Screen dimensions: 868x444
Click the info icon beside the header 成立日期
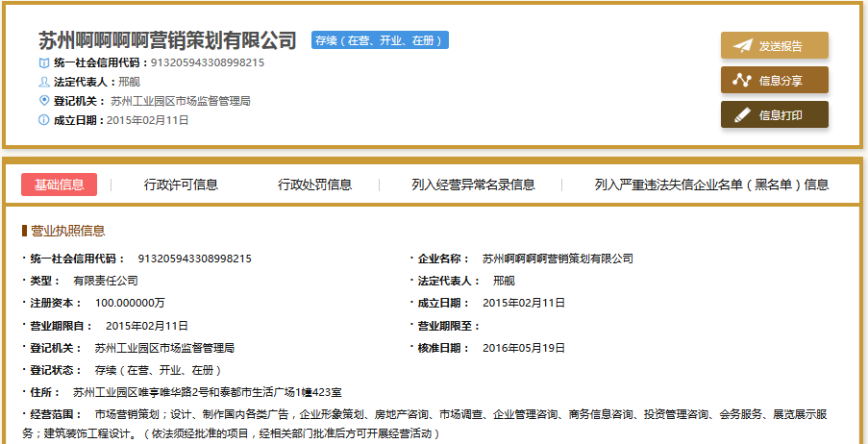pyautogui.click(x=43, y=120)
